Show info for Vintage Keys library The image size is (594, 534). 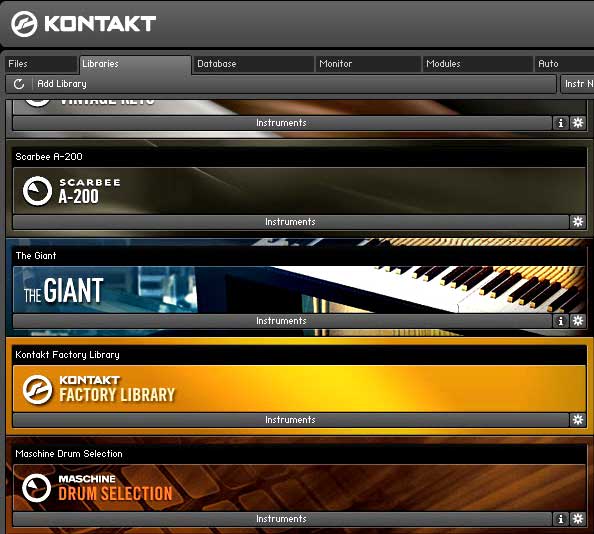click(x=561, y=123)
